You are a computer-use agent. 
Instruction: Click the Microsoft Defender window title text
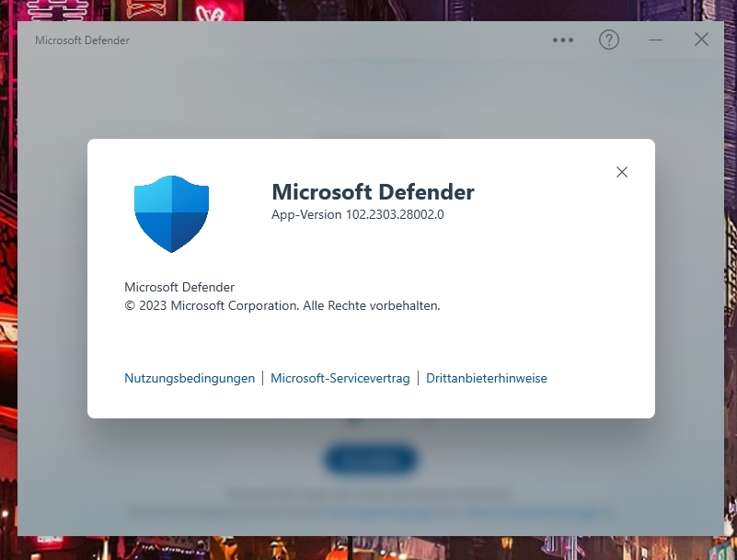(82, 40)
